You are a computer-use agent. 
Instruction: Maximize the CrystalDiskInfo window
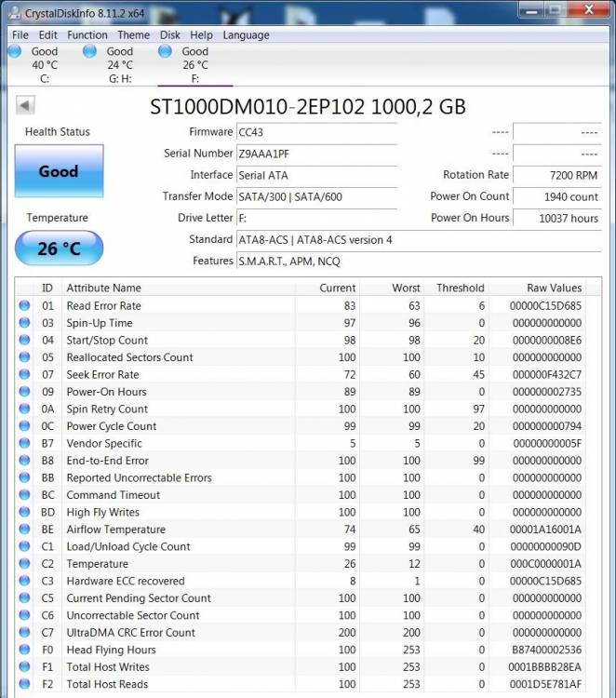coord(555,10)
